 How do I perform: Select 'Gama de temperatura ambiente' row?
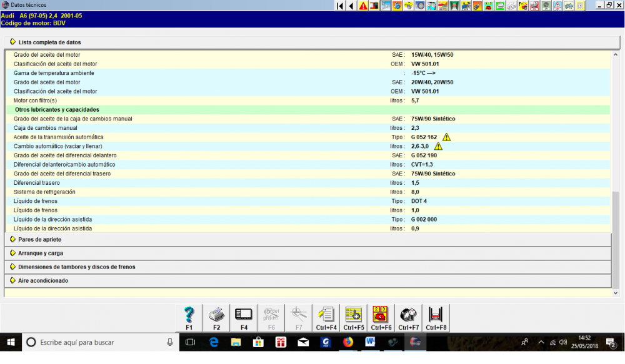[307, 73]
